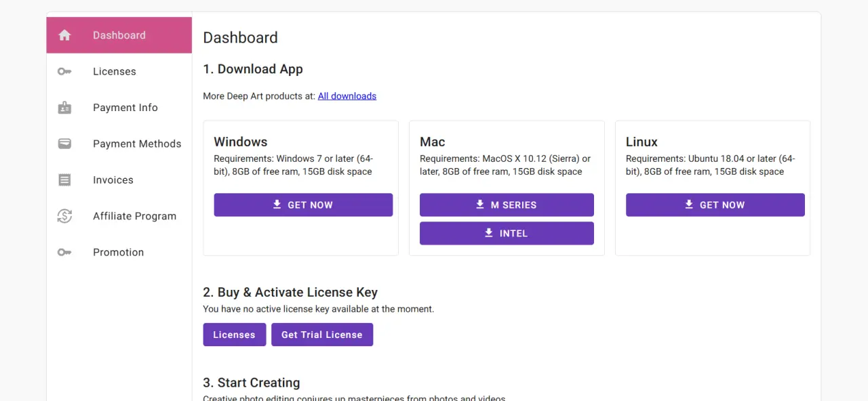Download the Linux app via GET NOW
The width and height of the screenshot is (868, 401).
(x=715, y=205)
